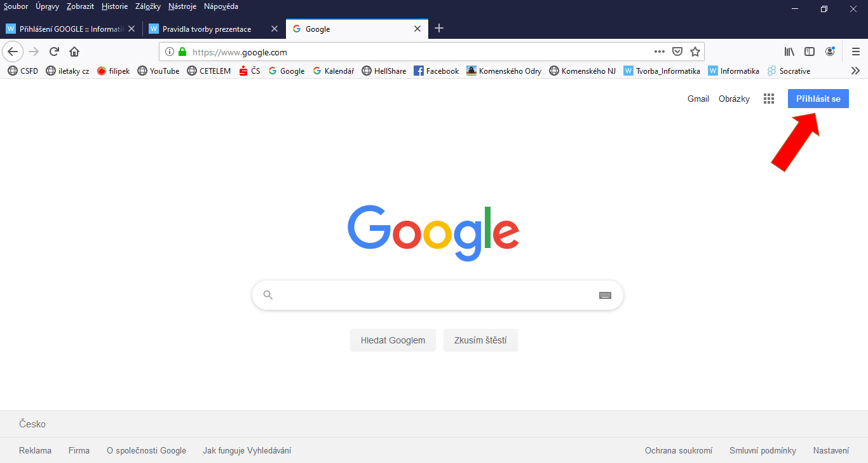The height and width of the screenshot is (463, 868).
Task: Open the Reklama footer link
Action: tap(35, 450)
